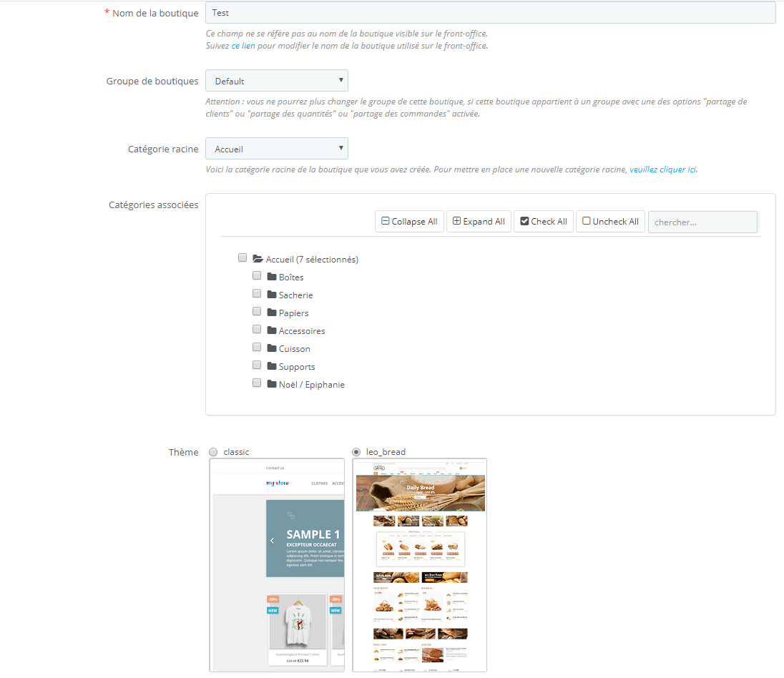Click the Sacherie category label
This screenshot has height=678, width=784.
295,295
